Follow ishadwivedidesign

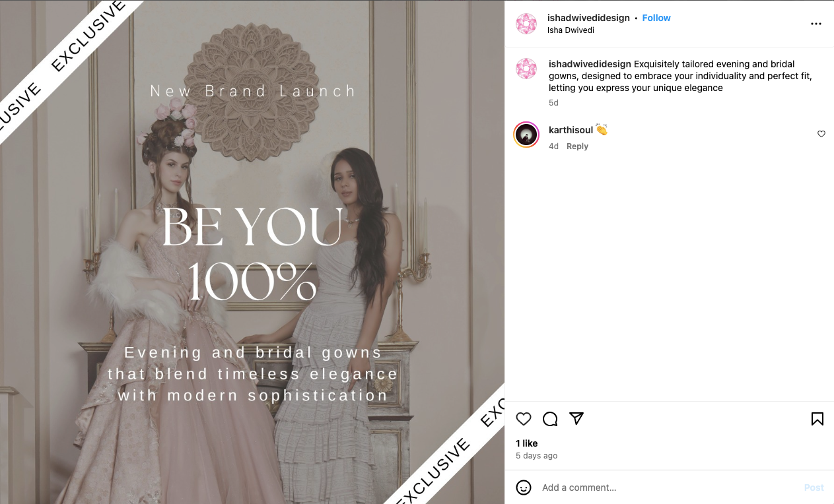[656, 18]
